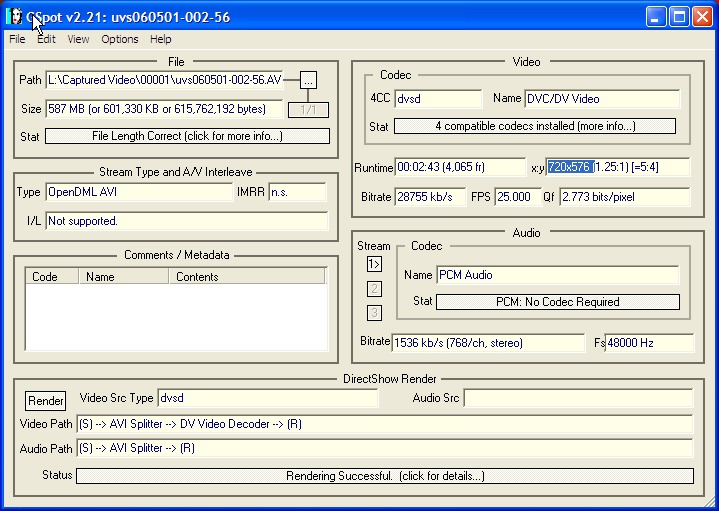Click the empty Audio Src field

coord(579,398)
